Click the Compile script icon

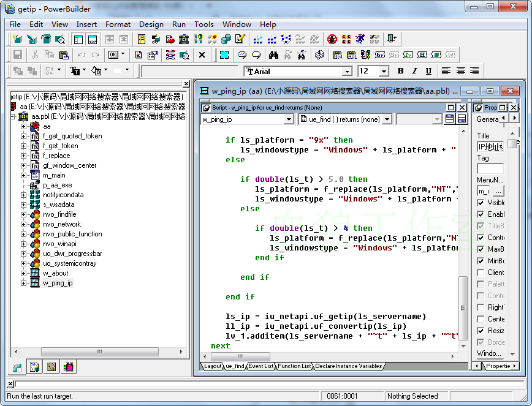[319, 55]
